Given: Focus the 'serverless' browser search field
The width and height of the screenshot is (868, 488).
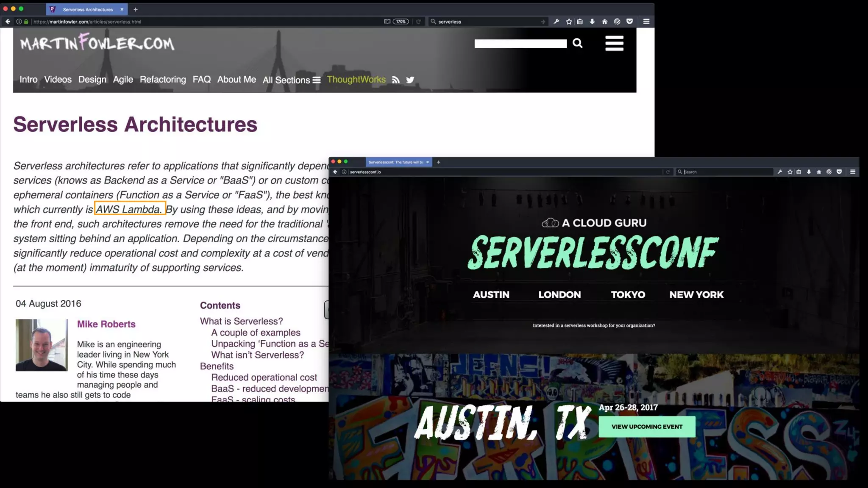Looking at the screenshot, I should (487, 22).
